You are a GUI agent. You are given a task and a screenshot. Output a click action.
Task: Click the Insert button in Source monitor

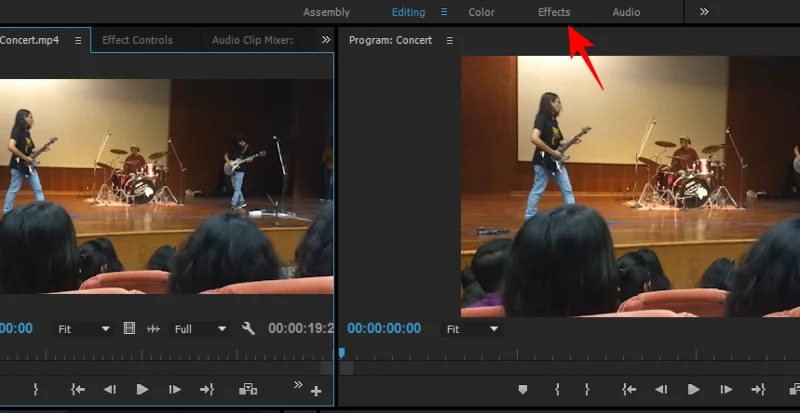pyautogui.click(x=248, y=389)
